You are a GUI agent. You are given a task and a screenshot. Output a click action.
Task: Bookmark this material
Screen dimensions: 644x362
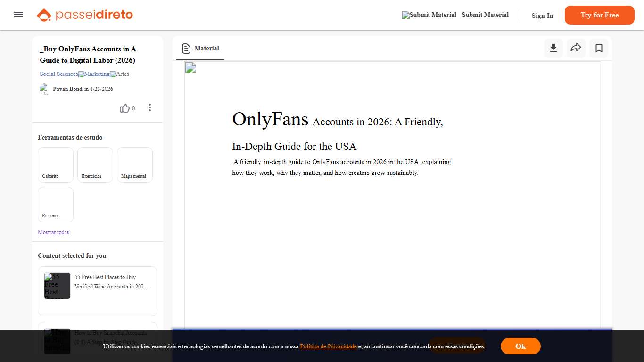coord(598,48)
